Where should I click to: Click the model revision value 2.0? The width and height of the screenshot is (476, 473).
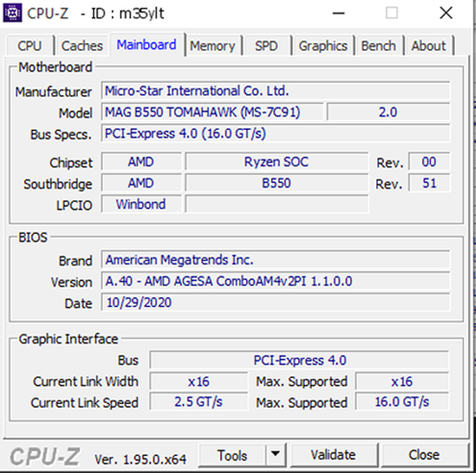[388, 112]
